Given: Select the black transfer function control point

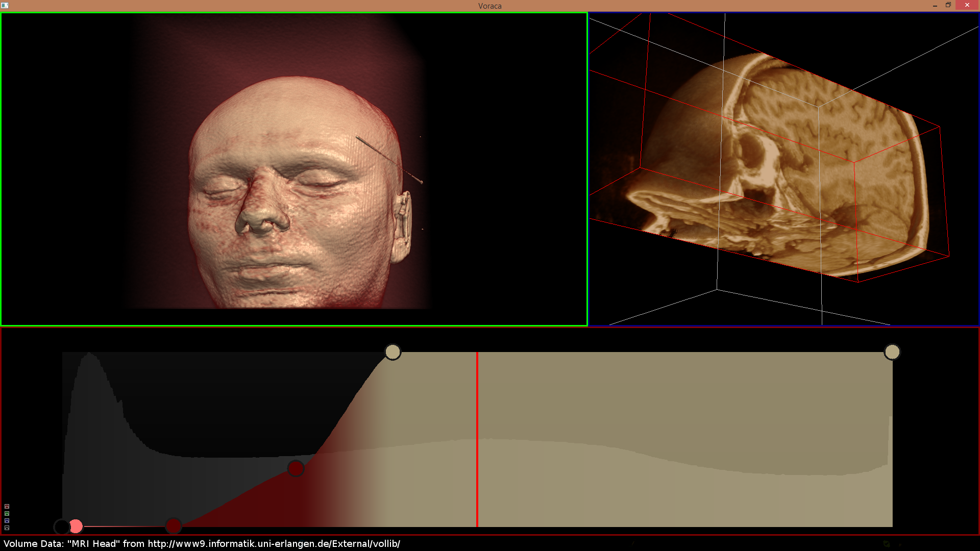Looking at the screenshot, I should click(61, 527).
